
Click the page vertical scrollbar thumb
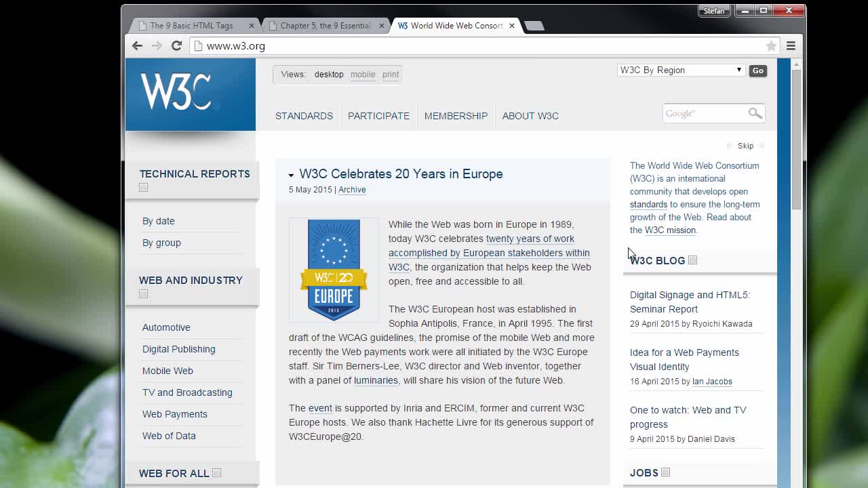[x=797, y=138]
